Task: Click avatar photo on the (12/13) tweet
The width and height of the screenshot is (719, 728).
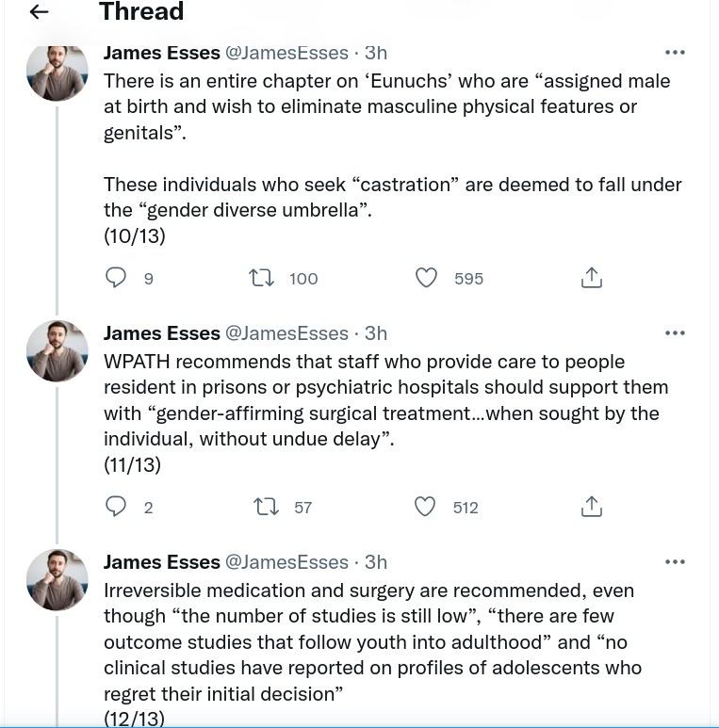Action: 57,579
